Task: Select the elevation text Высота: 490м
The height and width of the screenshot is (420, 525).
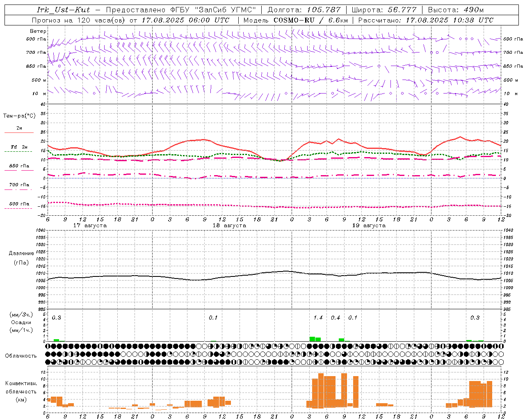Action: [456, 10]
